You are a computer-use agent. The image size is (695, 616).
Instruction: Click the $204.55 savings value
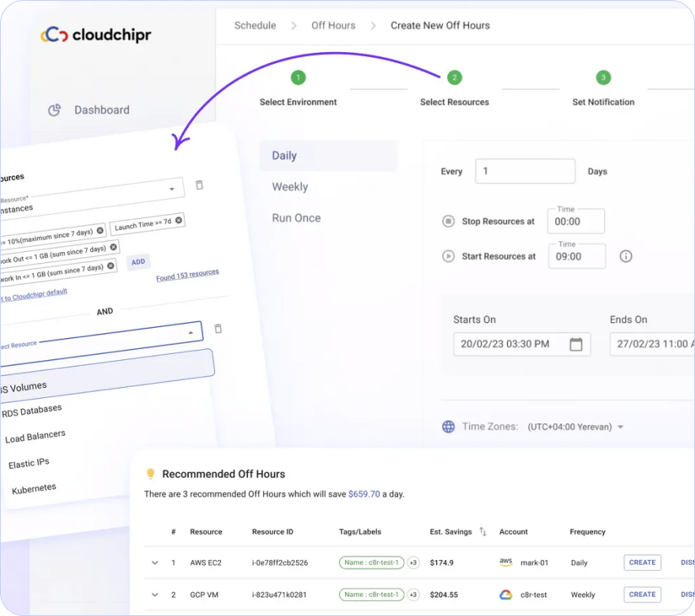pos(444,595)
